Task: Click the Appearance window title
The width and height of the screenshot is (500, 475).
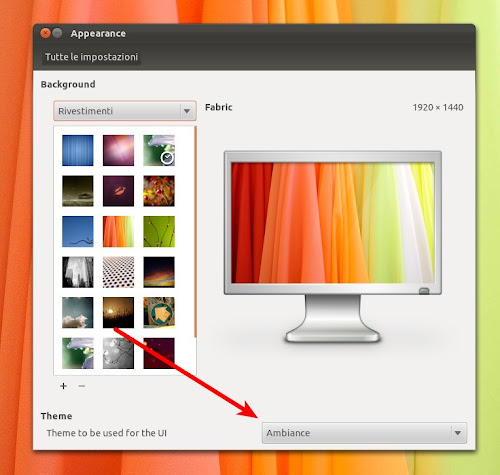Action: 98,34
